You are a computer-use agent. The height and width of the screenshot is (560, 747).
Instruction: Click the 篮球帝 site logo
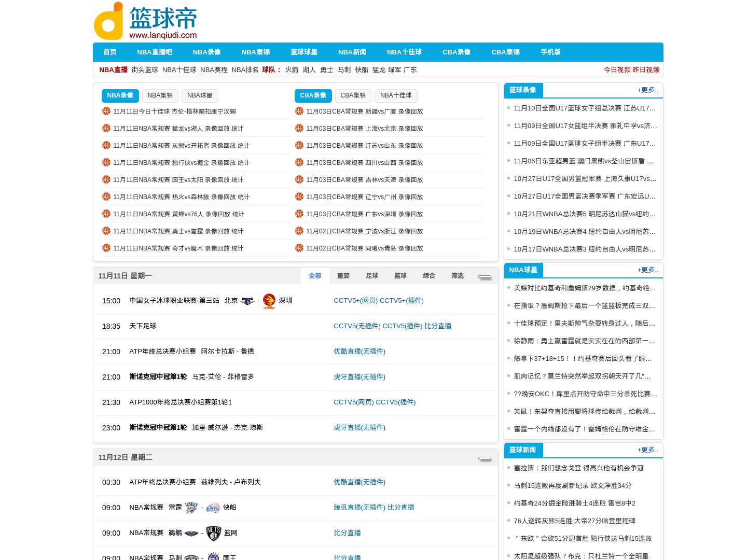coord(145,21)
